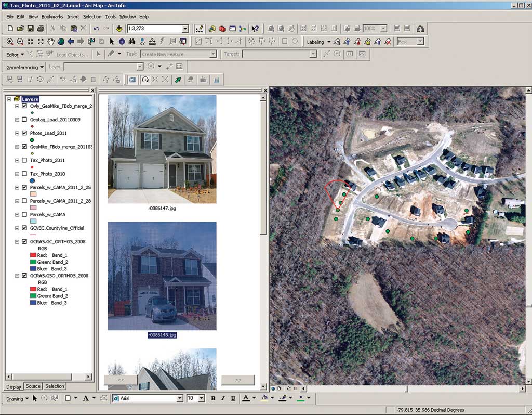Click the Open folder icon
Screen dimensions: 532x415
coord(20,29)
